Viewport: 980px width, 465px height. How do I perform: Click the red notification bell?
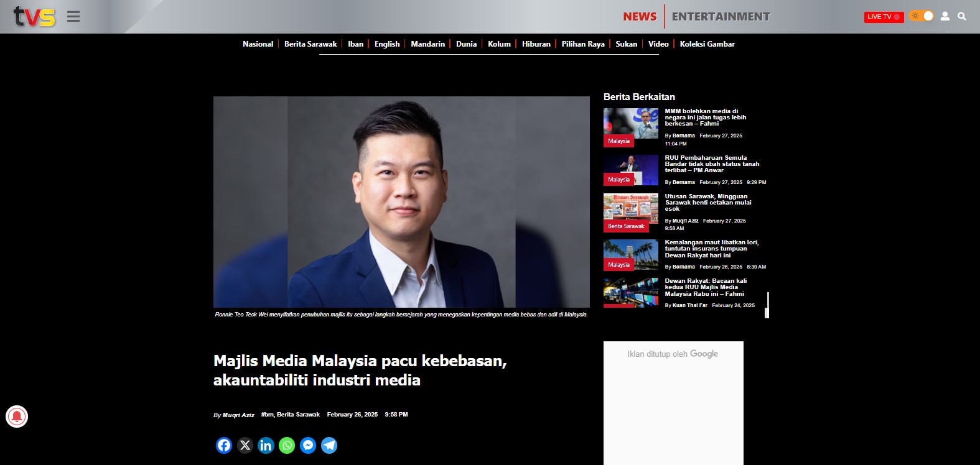[x=17, y=417]
